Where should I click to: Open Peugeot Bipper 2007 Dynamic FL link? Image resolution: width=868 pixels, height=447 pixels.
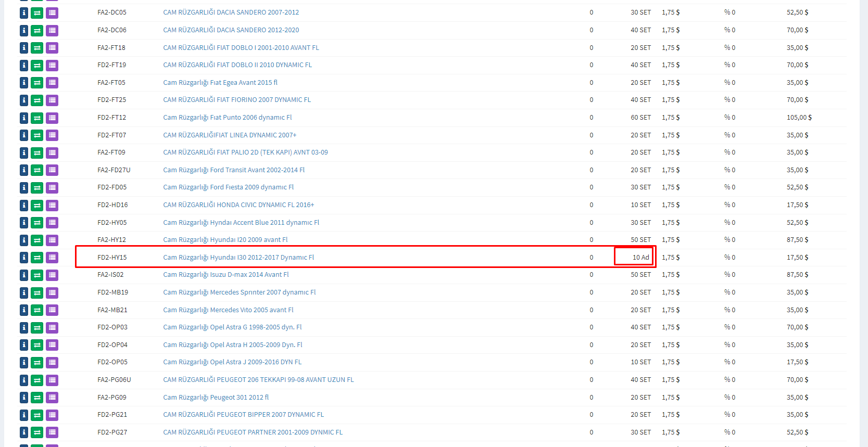pos(243,415)
